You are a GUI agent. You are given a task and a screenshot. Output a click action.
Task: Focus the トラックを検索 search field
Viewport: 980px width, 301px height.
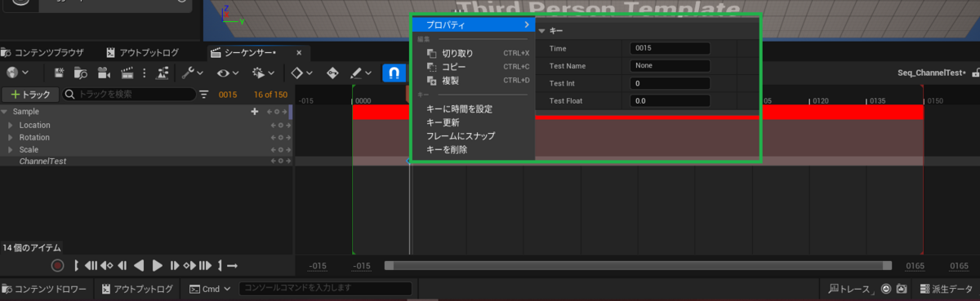click(x=129, y=95)
